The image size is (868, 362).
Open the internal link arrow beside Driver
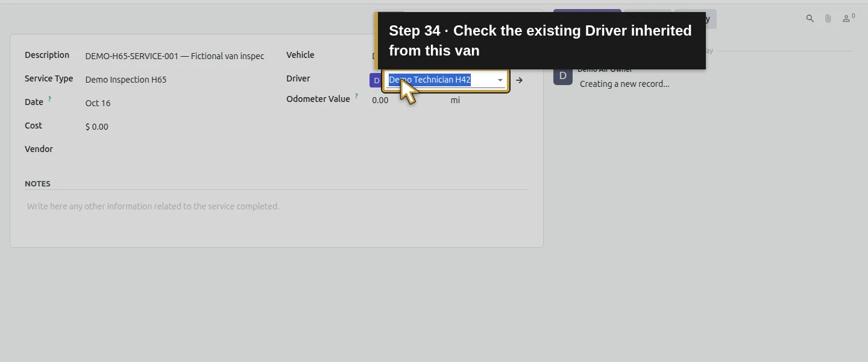519,80
